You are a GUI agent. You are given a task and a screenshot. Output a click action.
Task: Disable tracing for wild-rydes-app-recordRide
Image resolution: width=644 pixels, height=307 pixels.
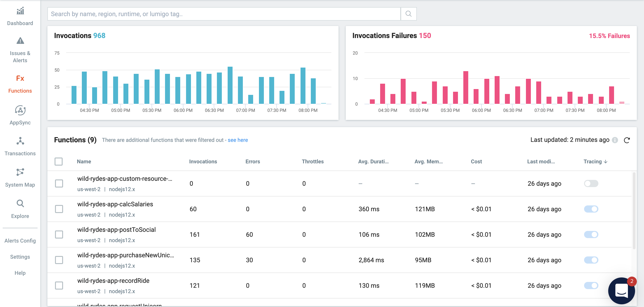pos(591,286)
